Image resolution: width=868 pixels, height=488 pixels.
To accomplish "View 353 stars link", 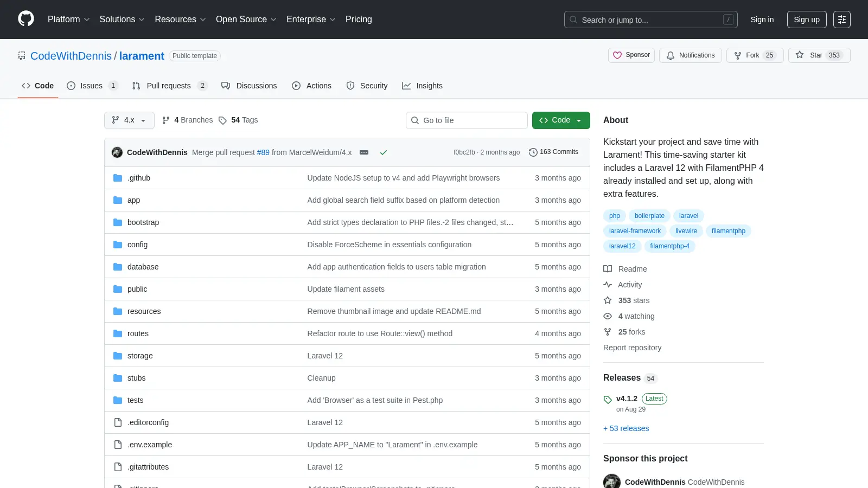I will [x=627, y=300].
